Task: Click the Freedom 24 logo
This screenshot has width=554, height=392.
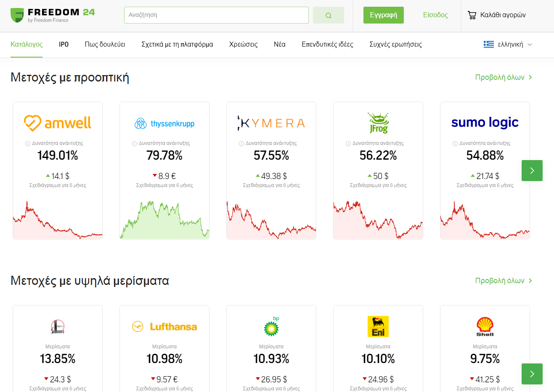Action: pos(53,15)
